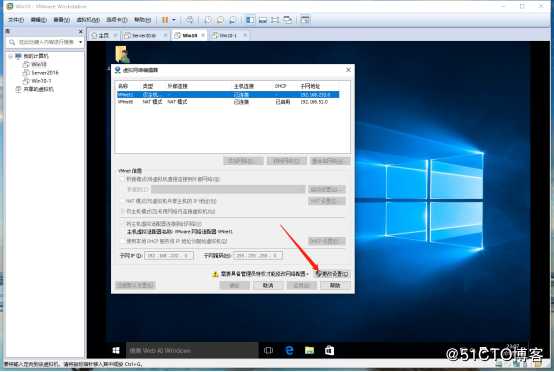Click the 子网掩码 subnet mask field
The width and height of the screenshot is (554, 372).
(258, 255)
